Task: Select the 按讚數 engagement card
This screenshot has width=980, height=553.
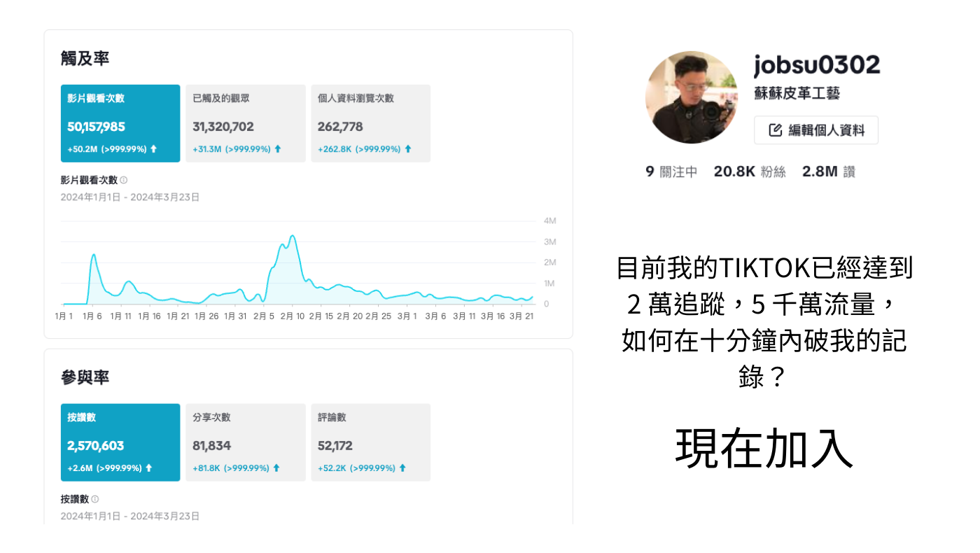Action: [120, 442]
